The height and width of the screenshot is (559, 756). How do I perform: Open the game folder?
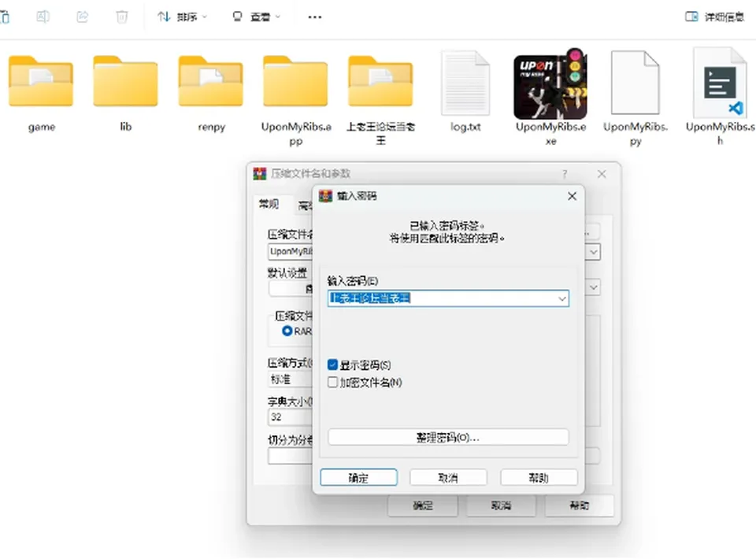click(x=41, y=81)
